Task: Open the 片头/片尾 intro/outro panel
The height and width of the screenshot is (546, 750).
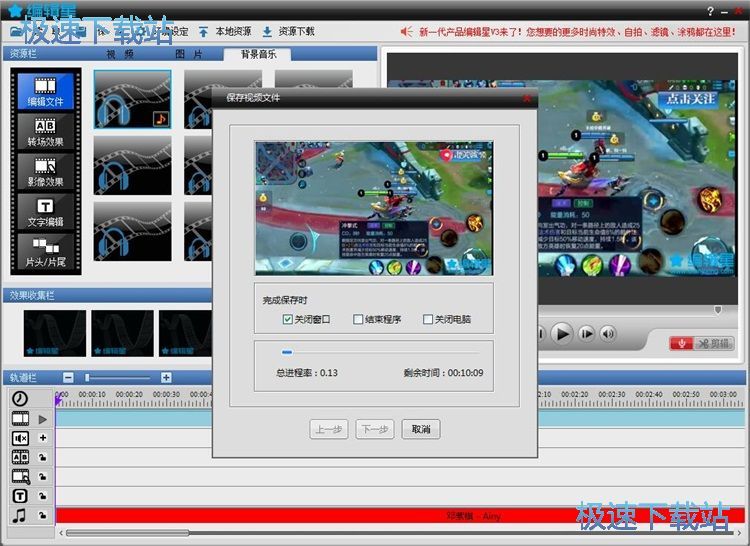Action: pos(45,251)
